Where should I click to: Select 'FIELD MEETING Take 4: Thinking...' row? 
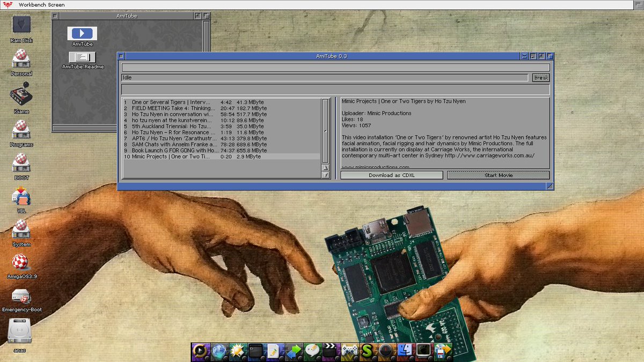pyautogui.click(x=221, y=108)
